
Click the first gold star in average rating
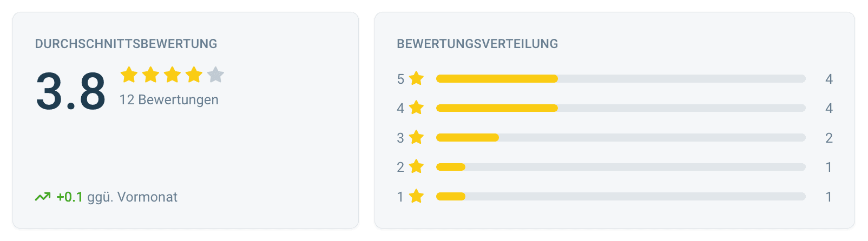[x=129, y=75]
